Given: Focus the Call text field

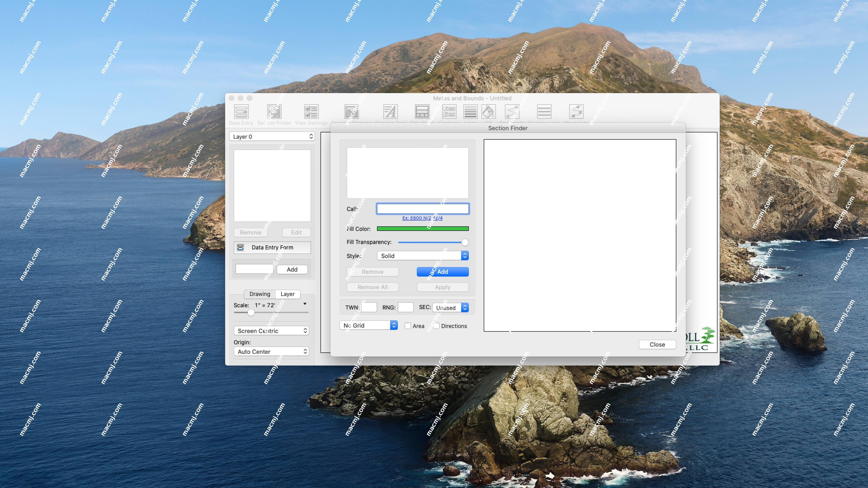Looking at the screenshot, I should click(422, 209).
